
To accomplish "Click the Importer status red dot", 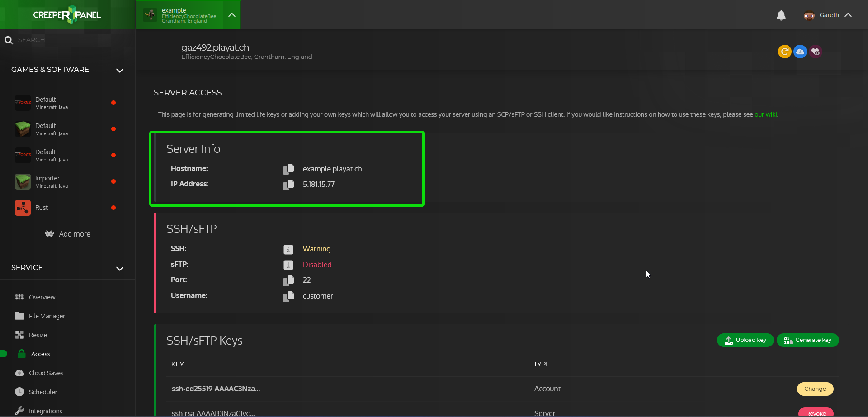I will click(113, 181).
